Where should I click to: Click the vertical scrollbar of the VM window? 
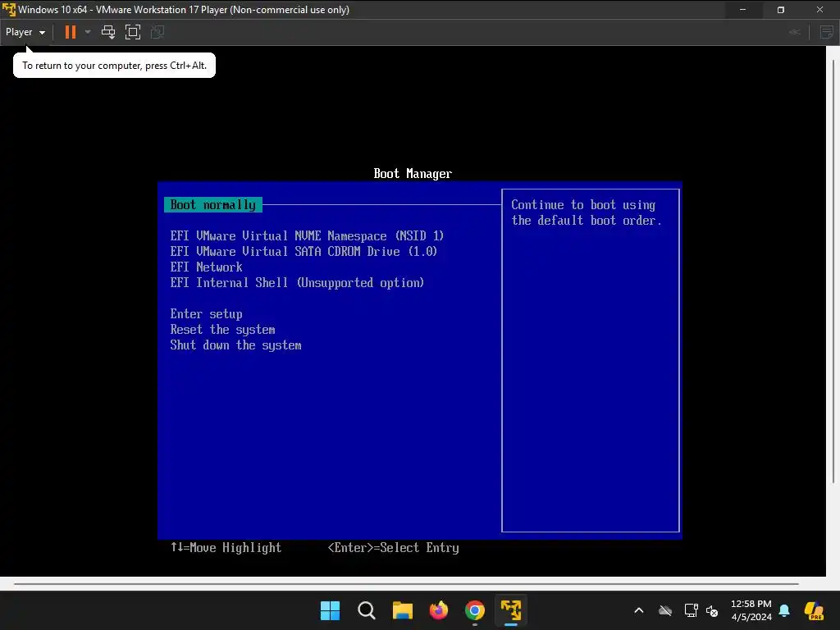pos(833,271)
